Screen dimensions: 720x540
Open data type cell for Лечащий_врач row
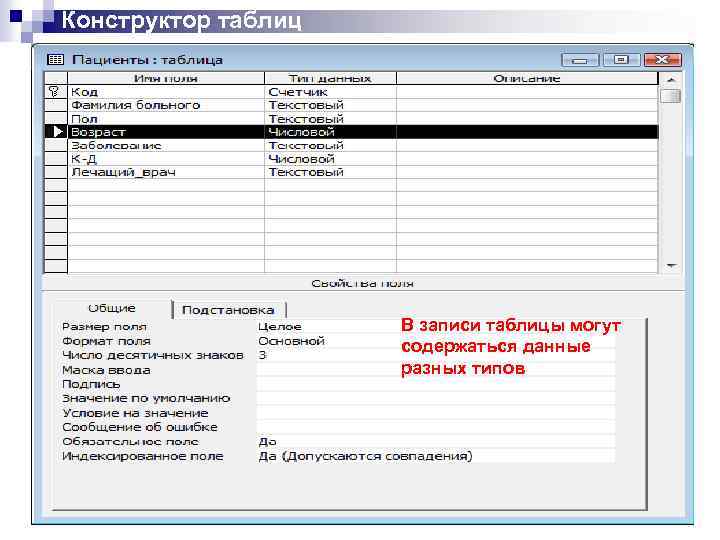coord(330,172)
